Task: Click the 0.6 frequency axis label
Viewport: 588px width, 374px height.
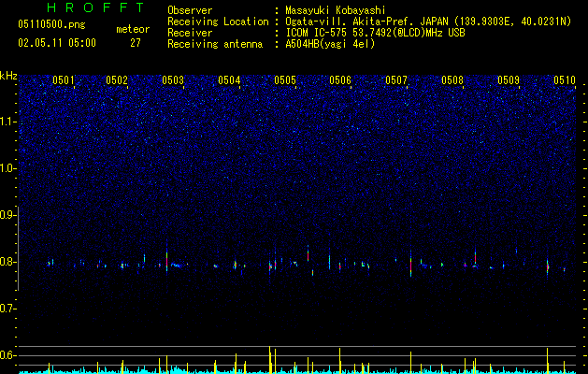Action: pos(7,355)
